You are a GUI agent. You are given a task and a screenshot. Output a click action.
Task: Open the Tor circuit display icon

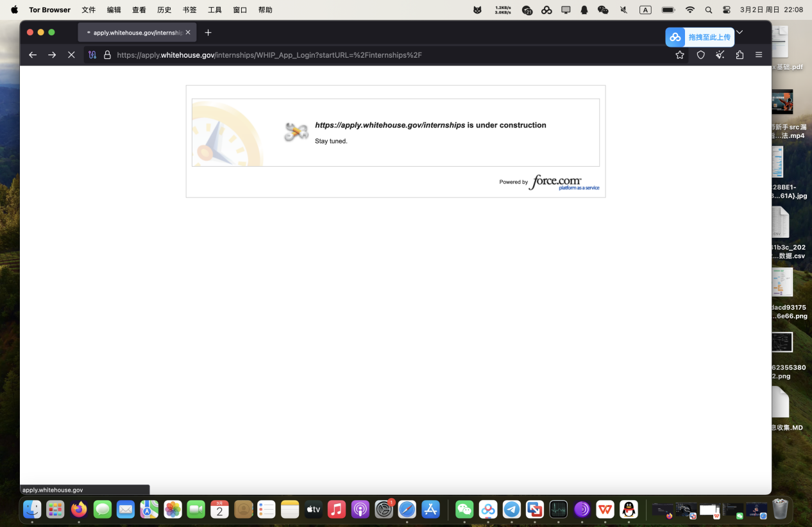coord(92,55)
